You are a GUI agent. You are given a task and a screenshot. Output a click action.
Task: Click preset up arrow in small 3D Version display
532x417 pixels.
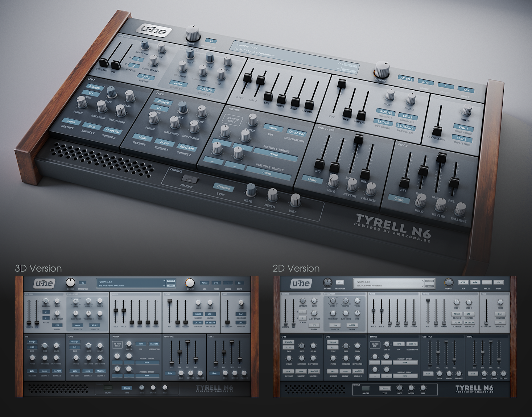coord(164,281)
